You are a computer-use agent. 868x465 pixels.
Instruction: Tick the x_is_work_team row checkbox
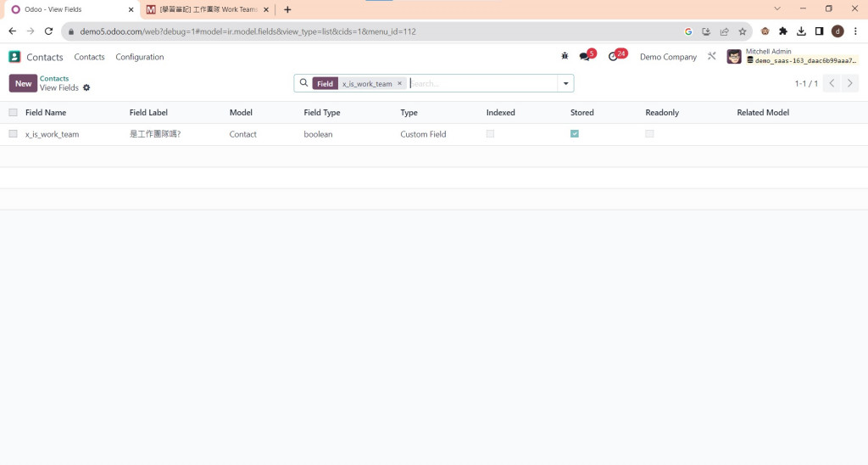point(14,133)
